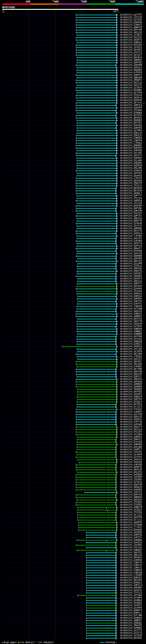Click the orange ~40% identity legend segment
Image resolution: width=146 pixels, height=644 pixels.
pyautogui.click(x=45, y=4)
